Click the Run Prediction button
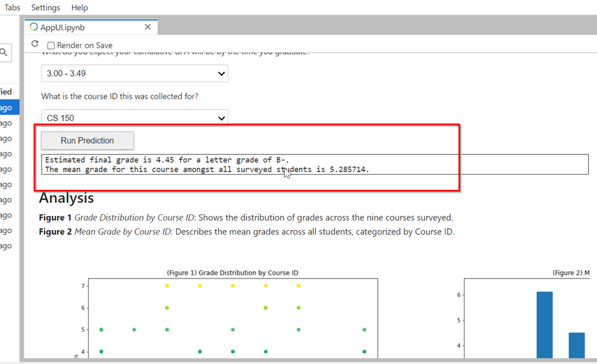 tap(87, 141)
